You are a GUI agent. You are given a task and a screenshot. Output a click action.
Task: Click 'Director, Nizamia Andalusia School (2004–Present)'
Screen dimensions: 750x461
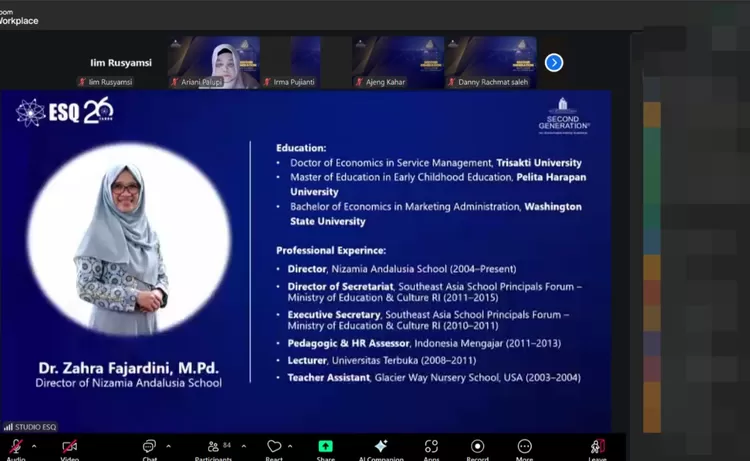click(x=402, y=269)
